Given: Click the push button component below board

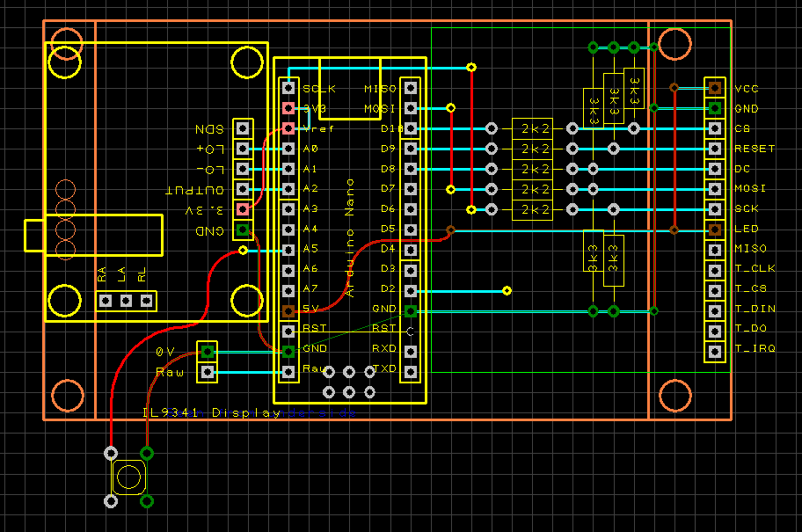Looking at the screenshot, I should [x=129, y=477].
